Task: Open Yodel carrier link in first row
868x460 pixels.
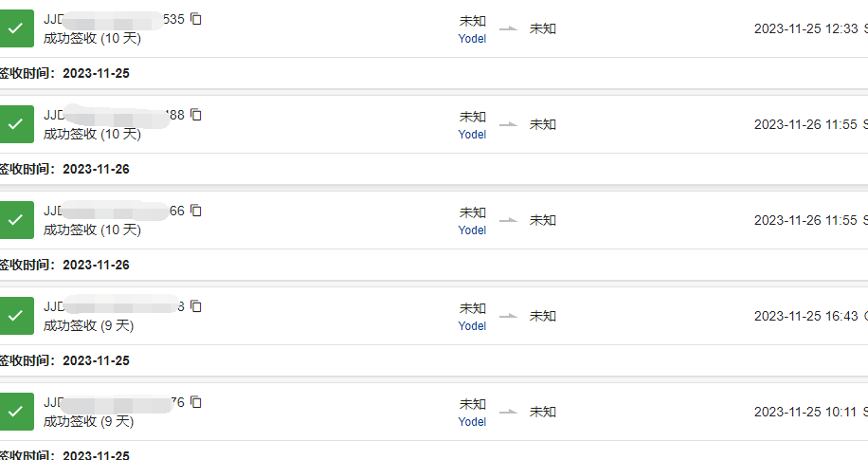Action: point(472,39)
